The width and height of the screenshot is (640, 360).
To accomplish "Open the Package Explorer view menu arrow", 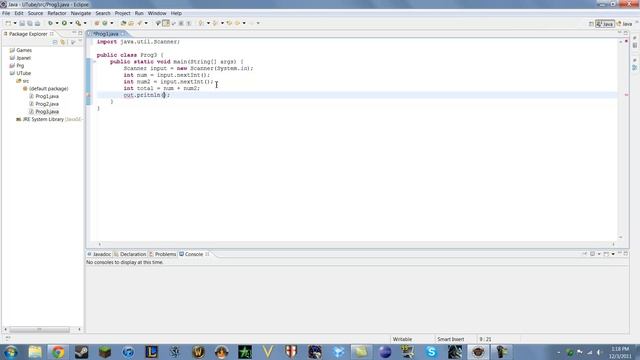I will (x=73, y=42).
